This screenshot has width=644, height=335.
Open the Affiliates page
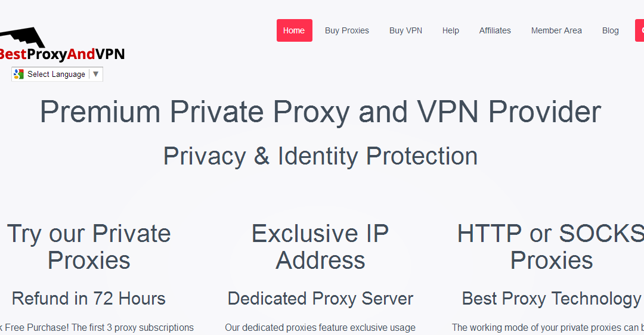tap(495, 30)
